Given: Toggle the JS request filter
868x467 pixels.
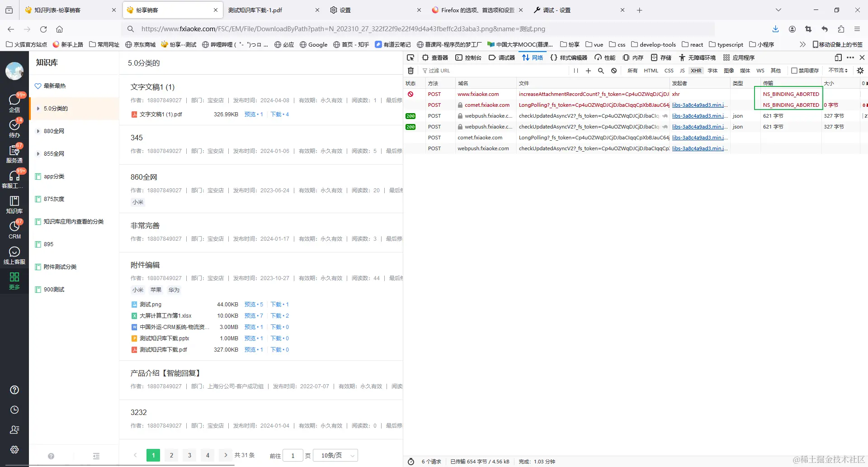Looking at the screenshot, I should [x=682, y=71].
